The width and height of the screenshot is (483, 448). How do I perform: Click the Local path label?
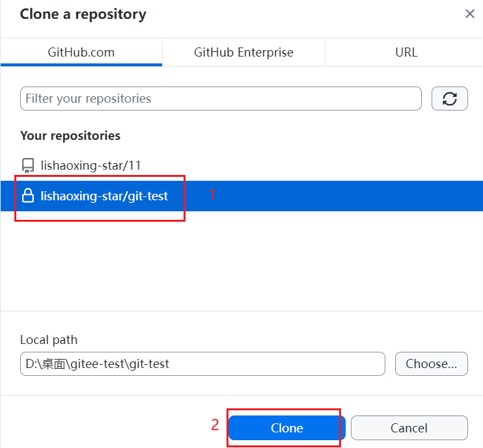coord(49,340)
